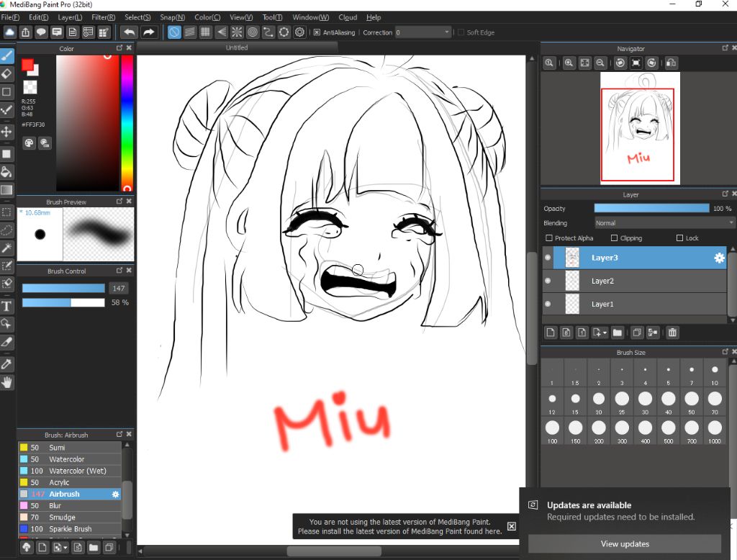Turn snap off icon in toolbar

174,32
